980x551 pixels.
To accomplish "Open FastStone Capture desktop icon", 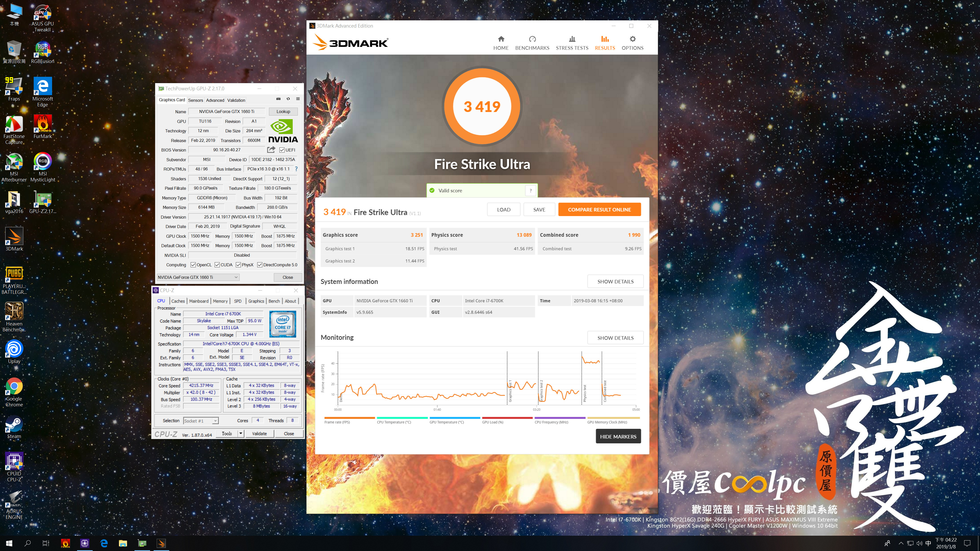I will coord(14,130).
